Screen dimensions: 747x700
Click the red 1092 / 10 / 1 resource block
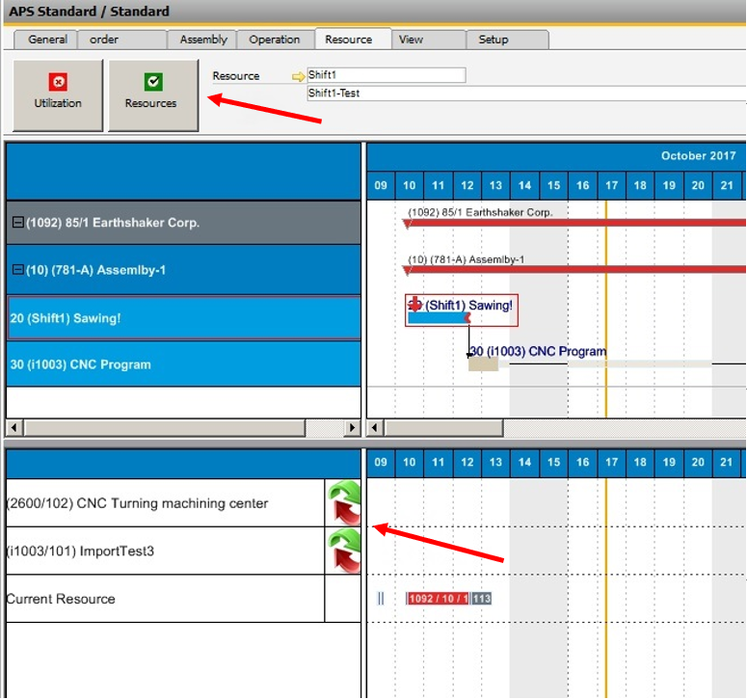438,599
